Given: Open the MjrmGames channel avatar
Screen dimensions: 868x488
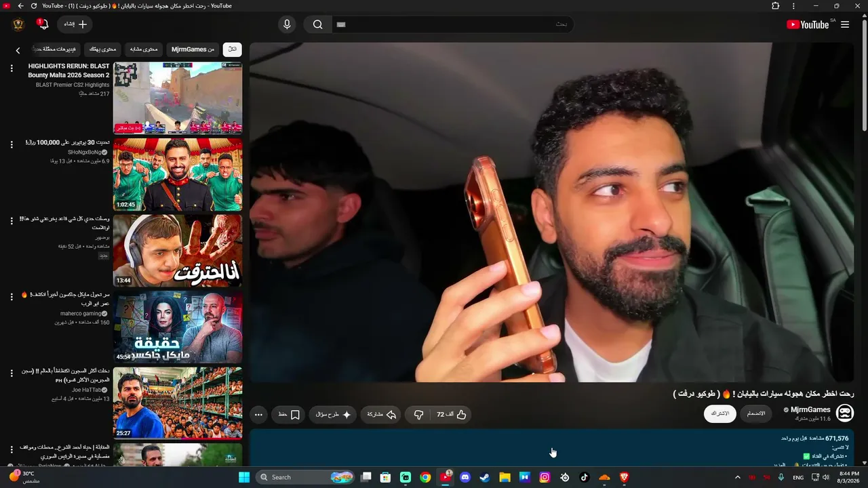Looking at the screenshot, I should (x=844, y=413).
